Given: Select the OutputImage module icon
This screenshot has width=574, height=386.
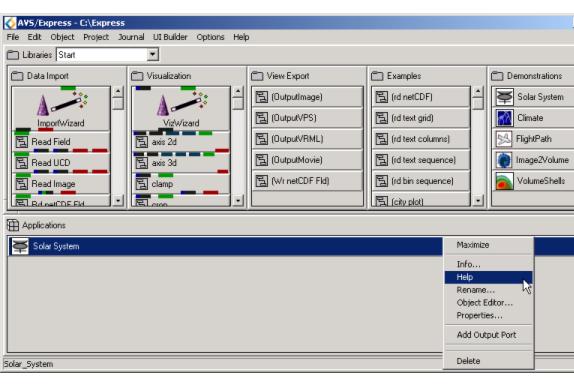Looking at the screenshot, I should (x=262, y=97).
